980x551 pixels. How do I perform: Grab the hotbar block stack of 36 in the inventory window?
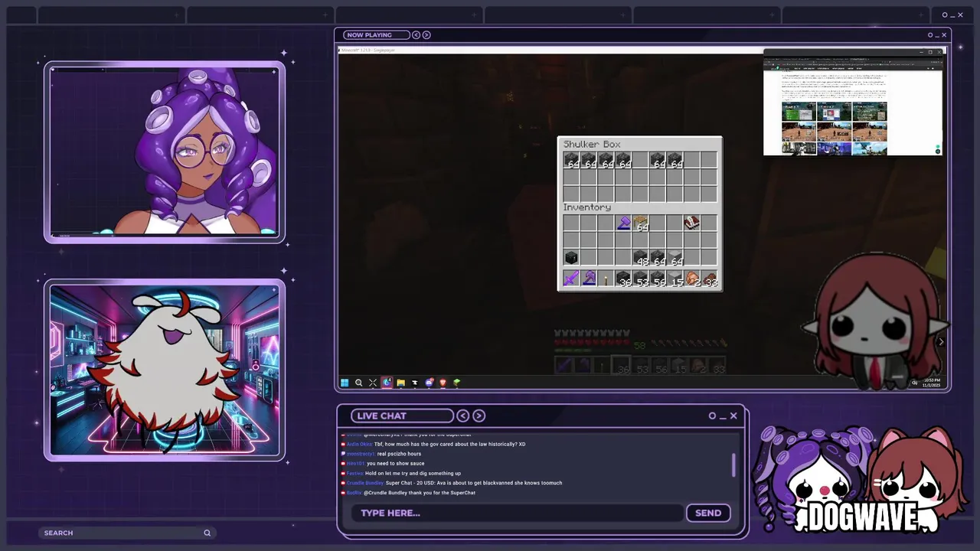point(623,279)
